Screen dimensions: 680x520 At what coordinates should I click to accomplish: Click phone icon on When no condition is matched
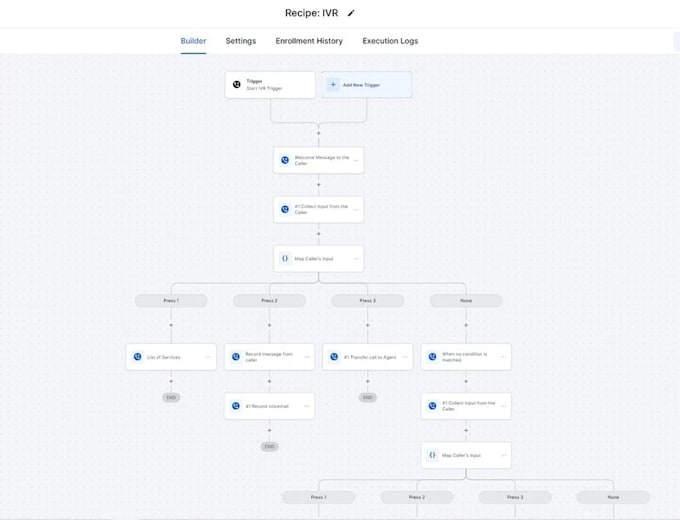tap(432, 357)
